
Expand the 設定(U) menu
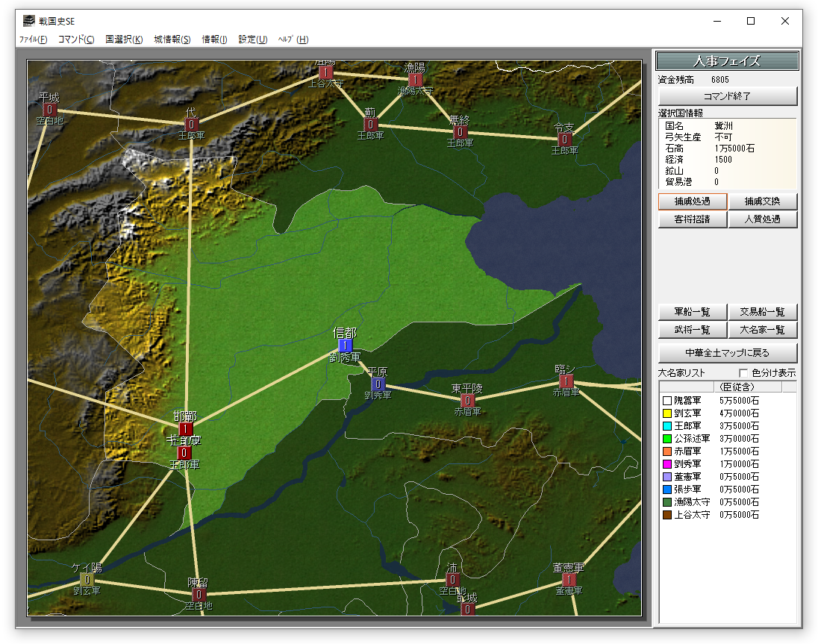[x=252, y=40]
